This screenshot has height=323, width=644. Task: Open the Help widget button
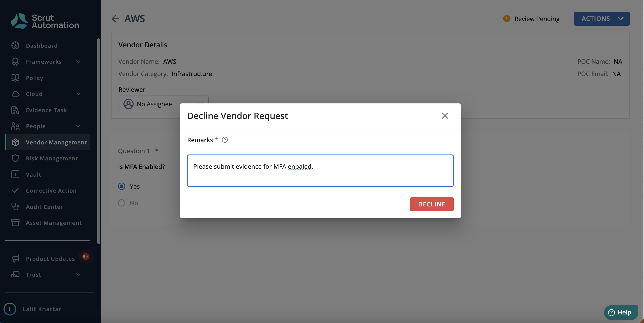coord(621,312)
